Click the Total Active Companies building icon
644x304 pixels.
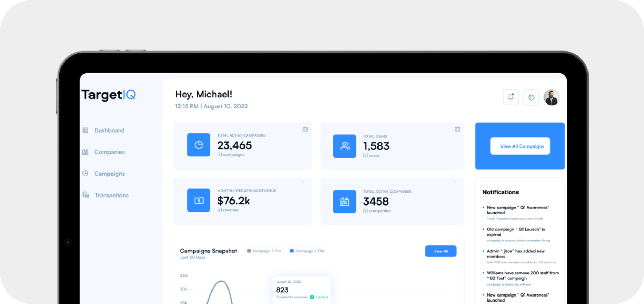coord(344,201)
